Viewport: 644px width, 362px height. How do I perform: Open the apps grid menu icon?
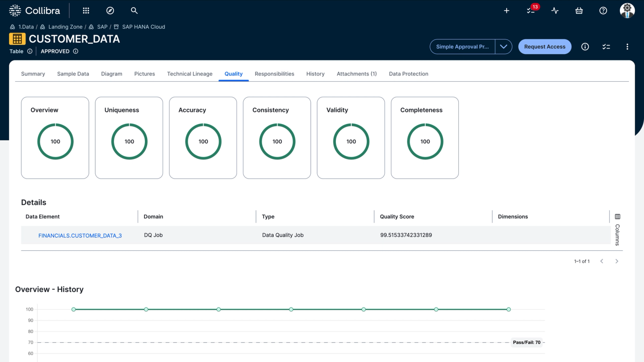point(86,11)
